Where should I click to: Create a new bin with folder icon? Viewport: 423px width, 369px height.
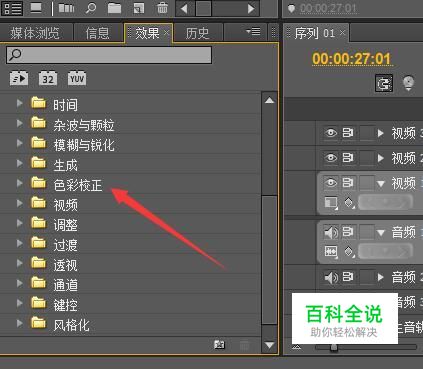coord(114,8)
